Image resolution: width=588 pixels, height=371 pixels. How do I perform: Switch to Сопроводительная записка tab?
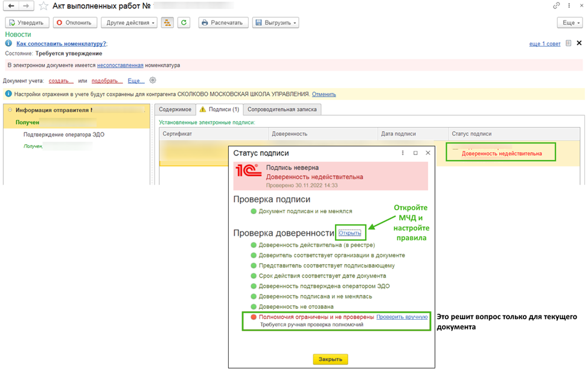282,109
